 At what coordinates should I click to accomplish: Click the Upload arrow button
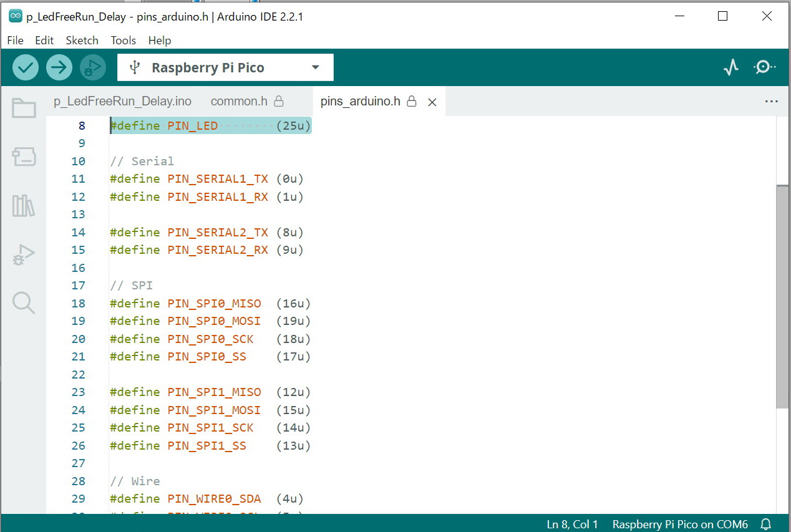pyautogui.click(x=59, y=67)
